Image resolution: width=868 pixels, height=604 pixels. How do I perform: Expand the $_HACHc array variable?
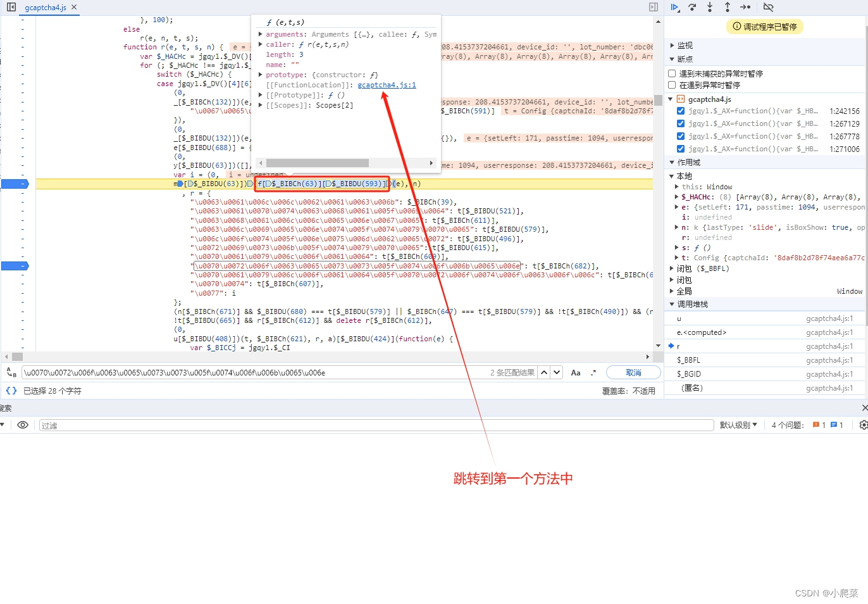tap(677, 197)
